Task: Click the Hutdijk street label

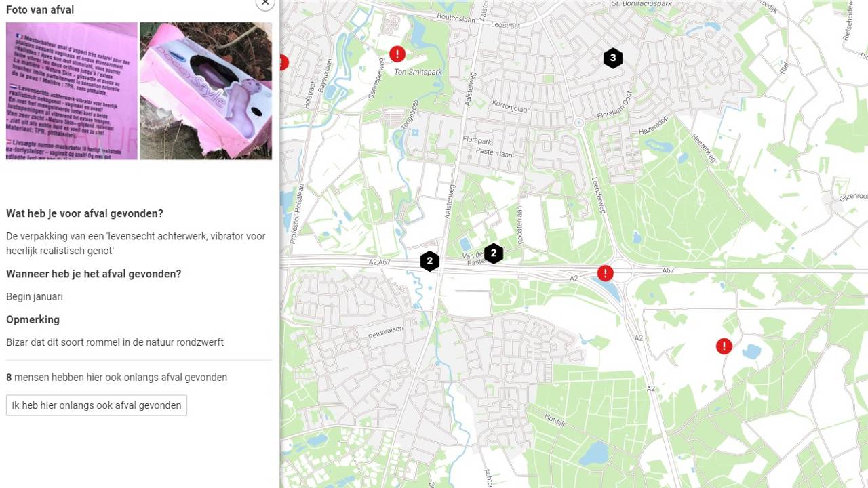Action: coord(554,421)
